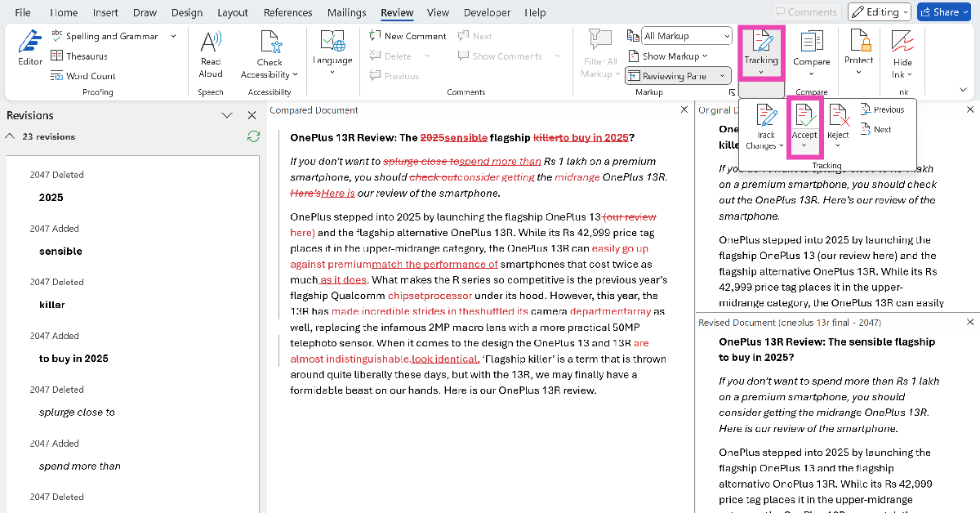Select the deleted revision '2025'
The image size is (980, 513).
click(x=51, y=197)
